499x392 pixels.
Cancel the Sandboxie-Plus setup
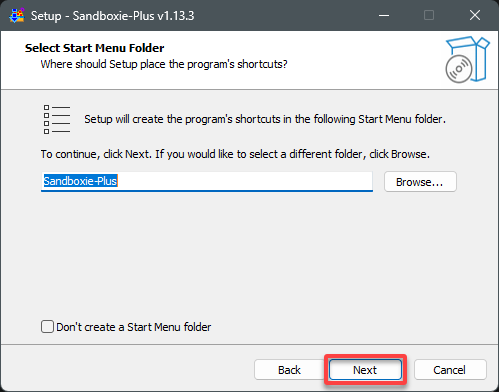[x=450, y=370]
